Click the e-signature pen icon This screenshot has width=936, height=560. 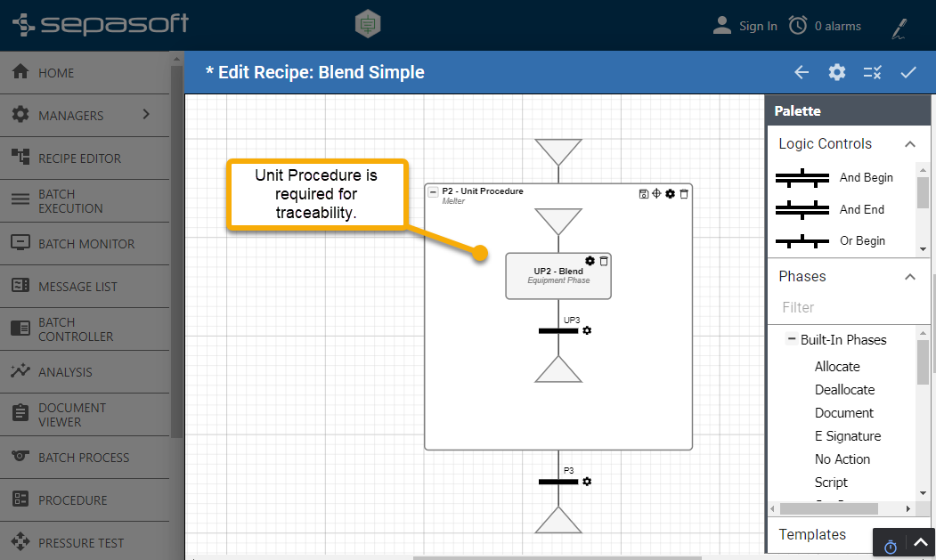899,28
